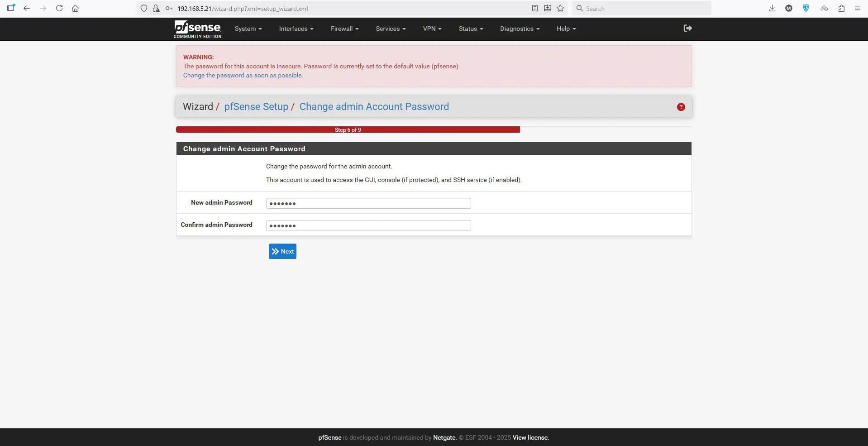Screen dimensions: 868x446
Task: Expand the Interfaces menu
Action: click(x=296, y=29)
